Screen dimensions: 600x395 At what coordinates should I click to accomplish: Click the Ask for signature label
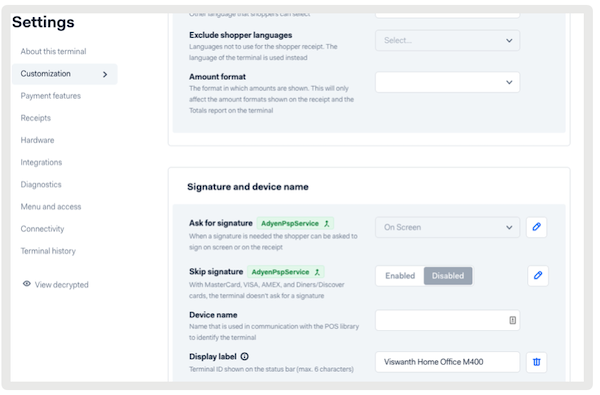pos(221,223)
